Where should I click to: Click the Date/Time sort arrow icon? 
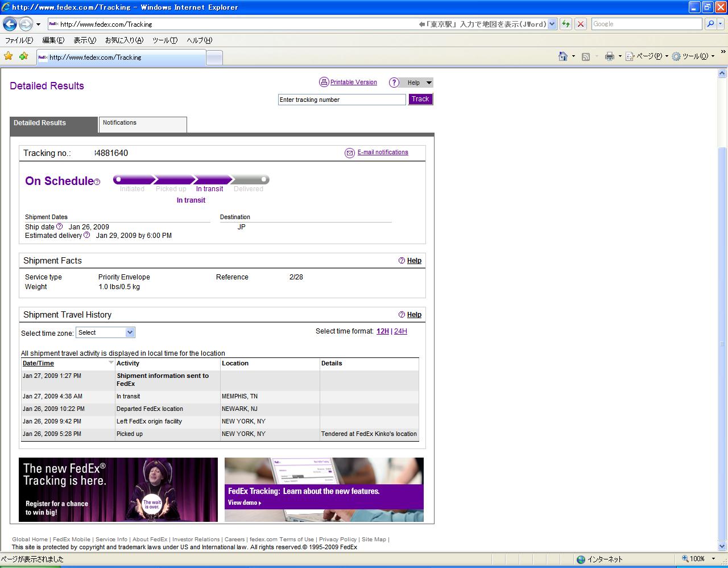(x=111, y=363)
